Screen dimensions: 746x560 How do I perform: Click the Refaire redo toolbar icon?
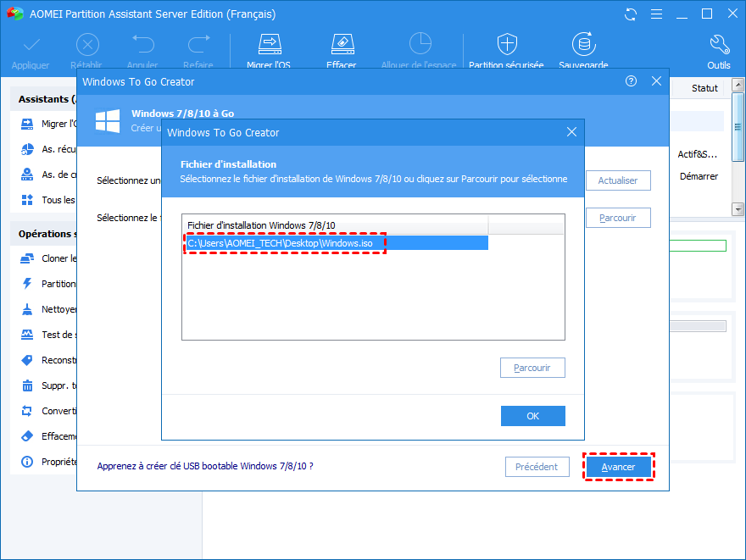198,45
